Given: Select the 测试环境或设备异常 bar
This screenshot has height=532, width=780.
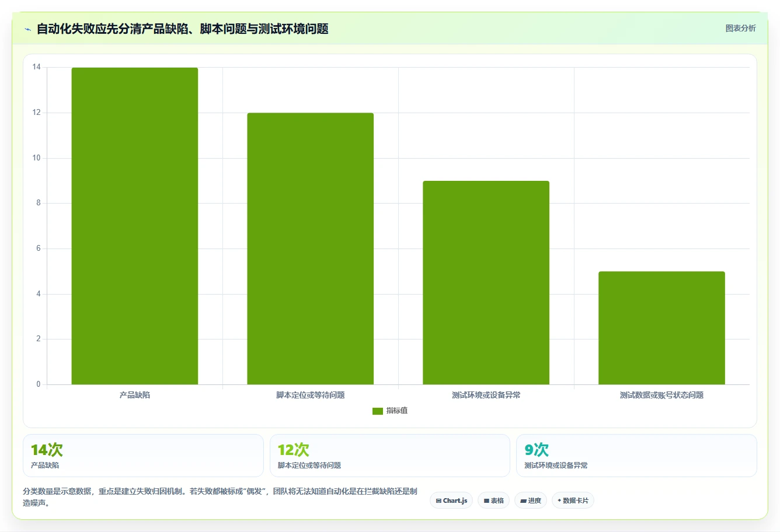Looking at the screenshot, I should 486,282.
